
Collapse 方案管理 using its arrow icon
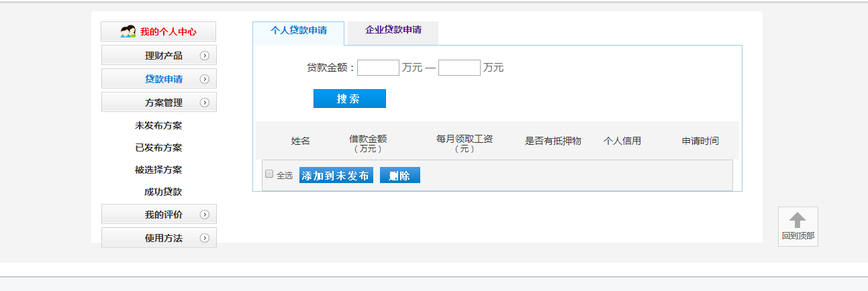[205, 103]
